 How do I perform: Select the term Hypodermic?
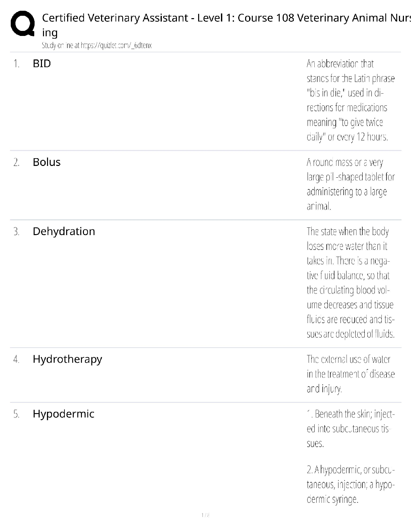[63, 414]
